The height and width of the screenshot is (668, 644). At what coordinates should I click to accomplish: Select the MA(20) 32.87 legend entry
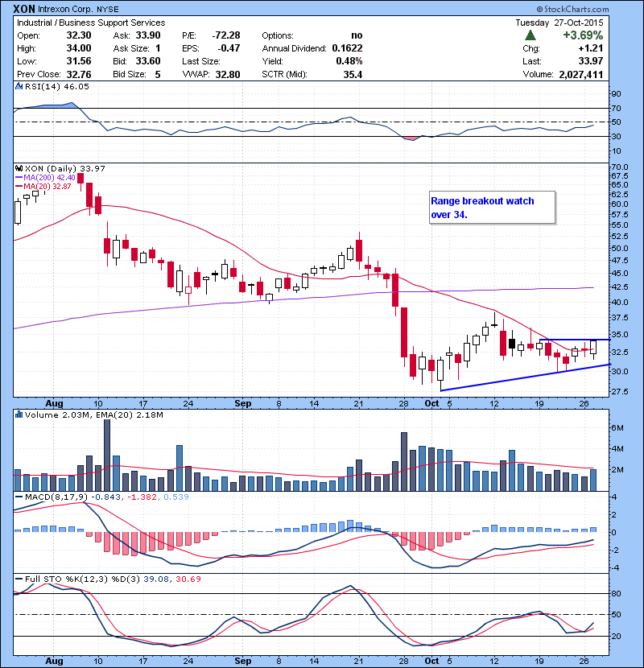tap(43, 186)
